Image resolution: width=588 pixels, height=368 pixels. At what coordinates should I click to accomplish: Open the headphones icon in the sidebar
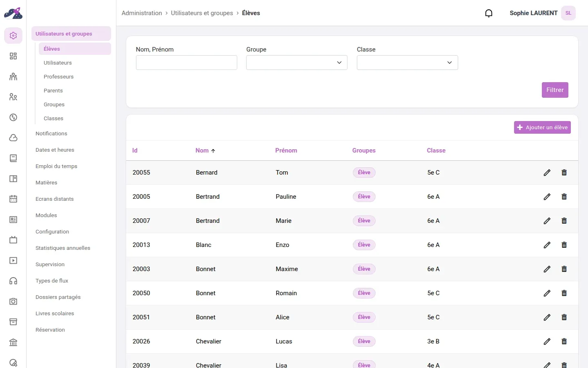[x=13, y=281]
